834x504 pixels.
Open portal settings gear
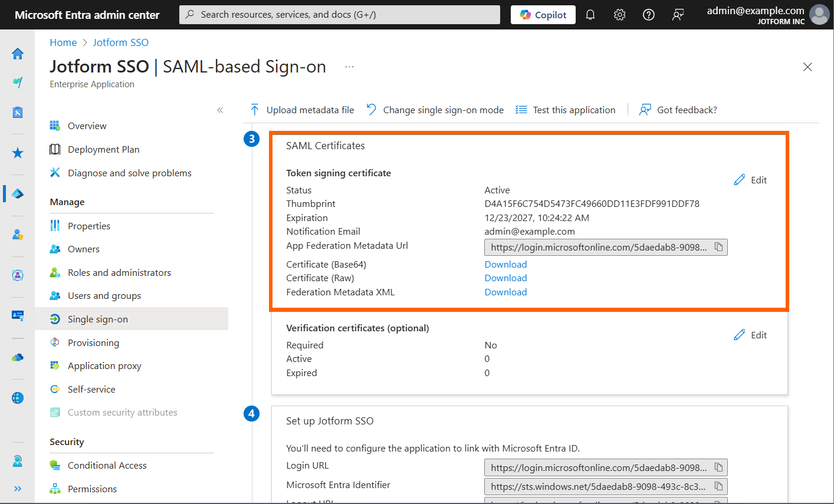pyautogui.click(x=619, y=15)
